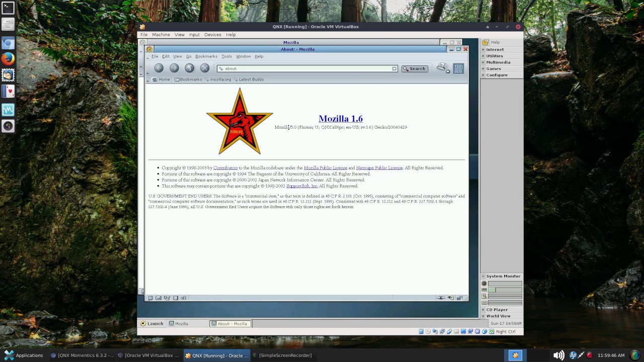The image size is (644, 362).
Task: Open Mozilla File menu
Action: coord(155,56)
